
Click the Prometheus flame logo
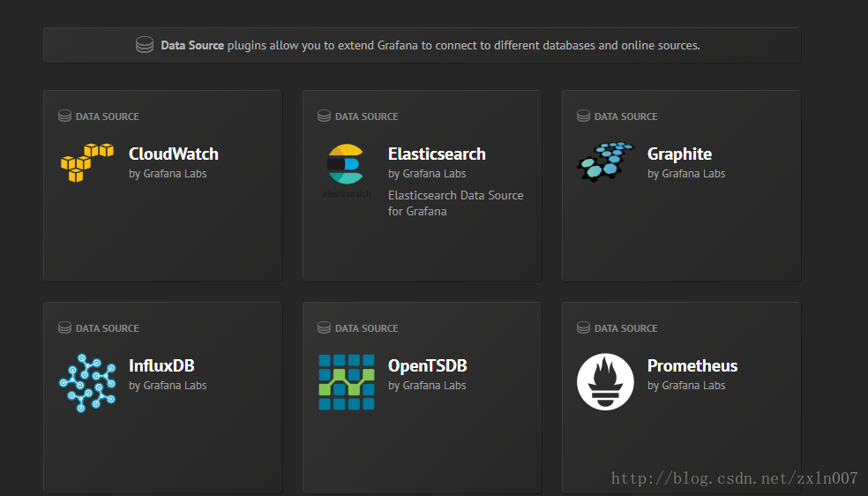pos(605,382)
